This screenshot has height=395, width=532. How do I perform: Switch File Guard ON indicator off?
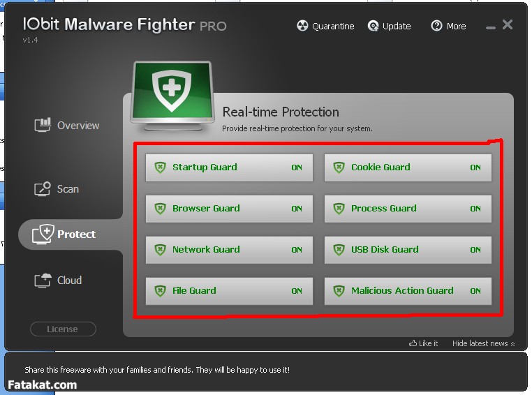(x=297, y=291)
